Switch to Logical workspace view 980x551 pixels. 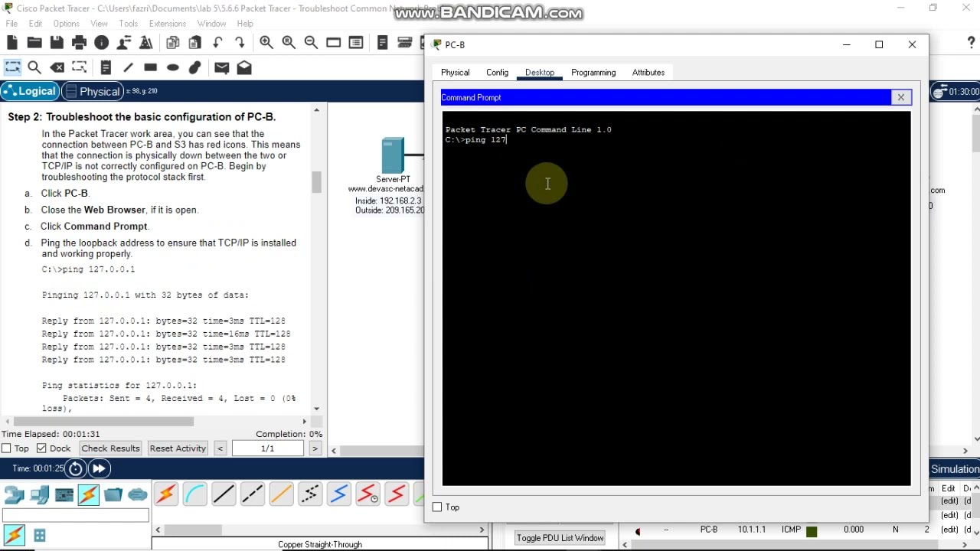pos(30,91)
